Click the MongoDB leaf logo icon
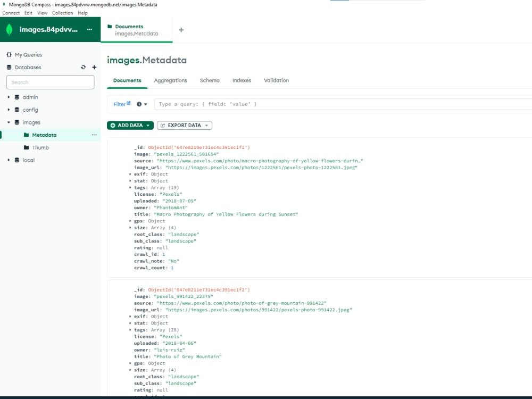This screenshot has height=399, width=532. point(9,29)
